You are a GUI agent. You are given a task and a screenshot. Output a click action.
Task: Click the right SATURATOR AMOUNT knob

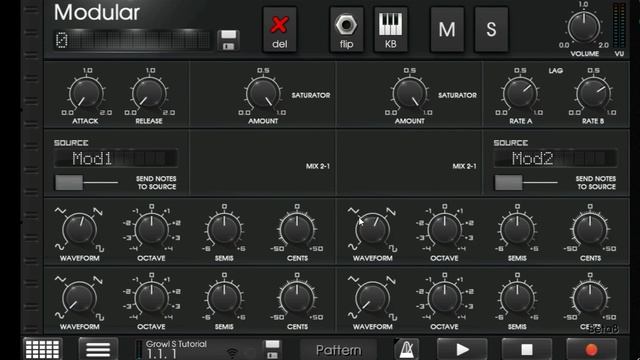(410, 93)
